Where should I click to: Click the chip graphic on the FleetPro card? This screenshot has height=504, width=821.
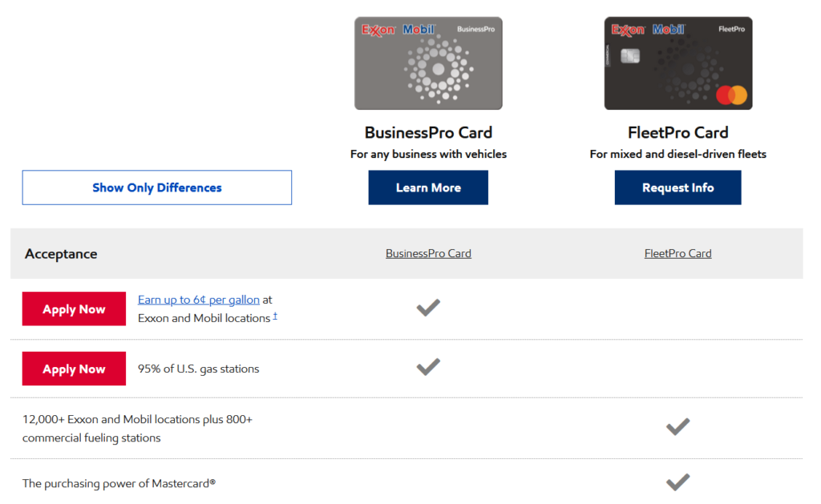point(629,56)
